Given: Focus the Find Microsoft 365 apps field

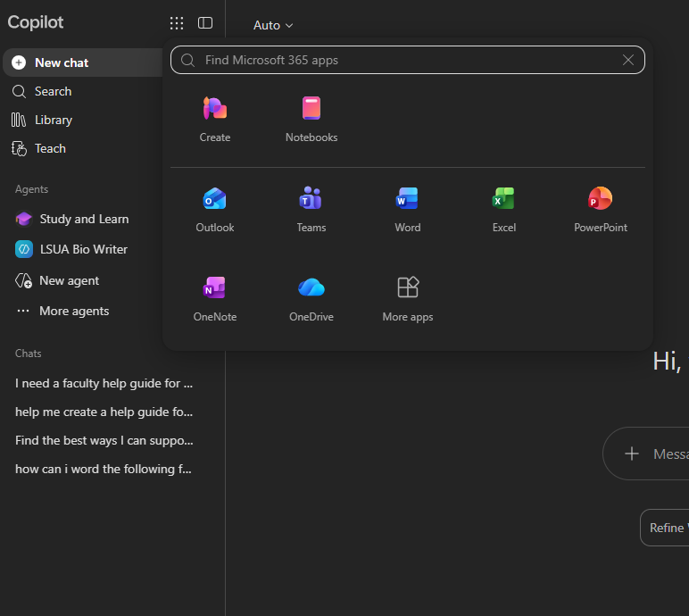Looking at the screenshot, I should pos(407,60).
